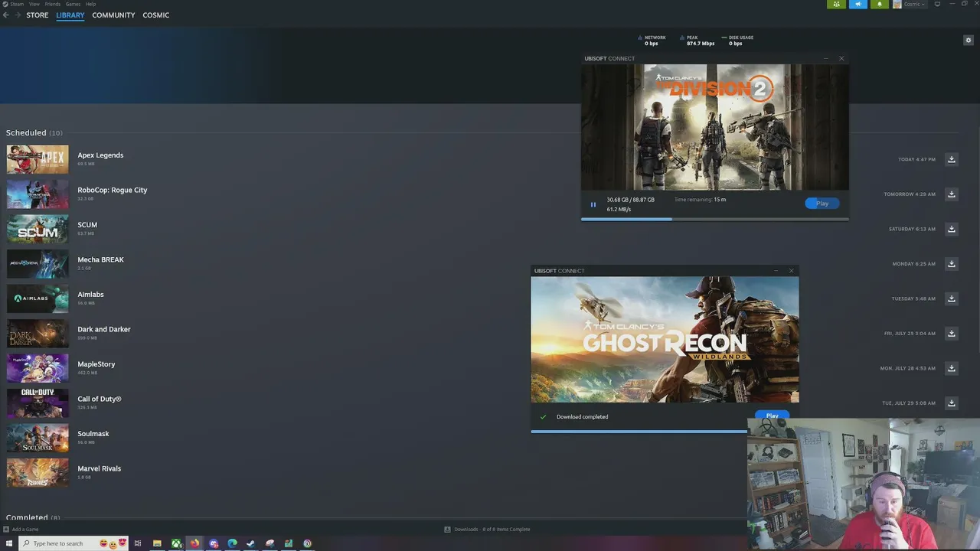This screenshot has width=980, height=551.
Task: Open COMMUNITY tab
Action: pyautogui.click(x=113, y=15)
